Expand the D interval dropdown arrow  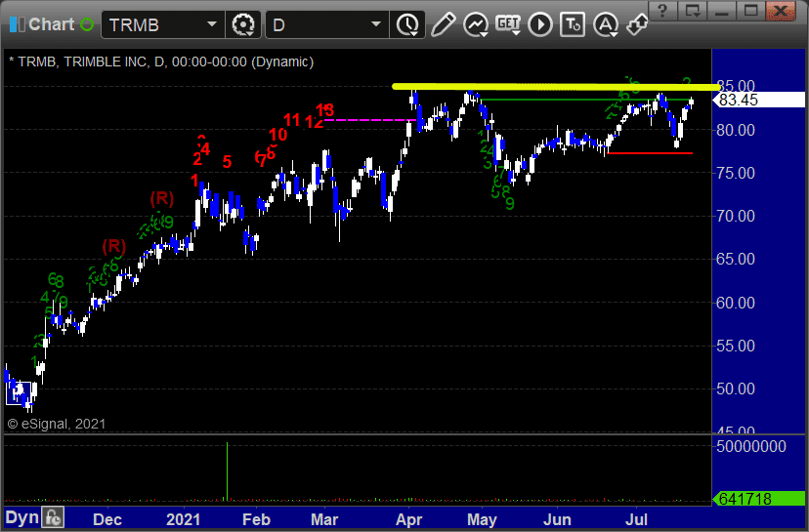click(x=376, y=24)
